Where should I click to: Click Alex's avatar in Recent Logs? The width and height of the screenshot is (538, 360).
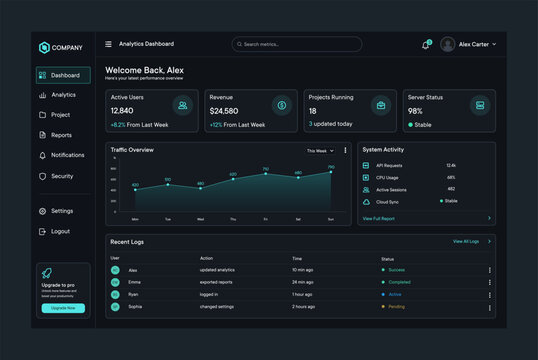pyautogui.click(x=115, y=270)
